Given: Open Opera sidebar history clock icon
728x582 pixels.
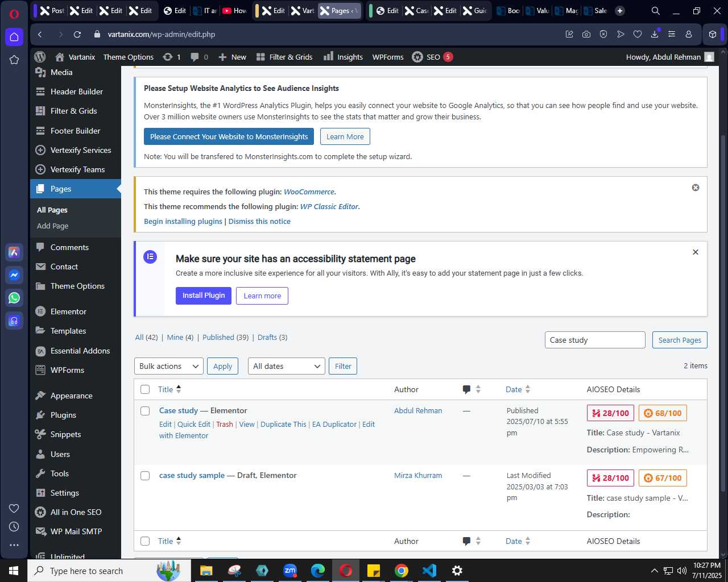Looking at the screenshot, I should tap(14, 527).
